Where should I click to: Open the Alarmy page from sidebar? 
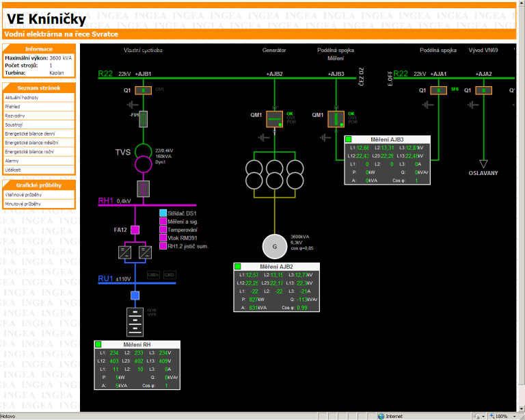[12, 160]
